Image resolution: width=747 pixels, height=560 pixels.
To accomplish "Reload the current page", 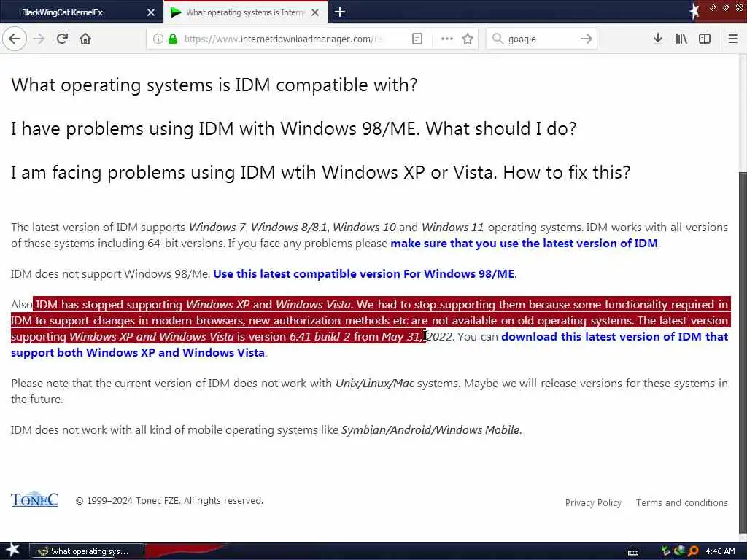I will click(62, 39).
